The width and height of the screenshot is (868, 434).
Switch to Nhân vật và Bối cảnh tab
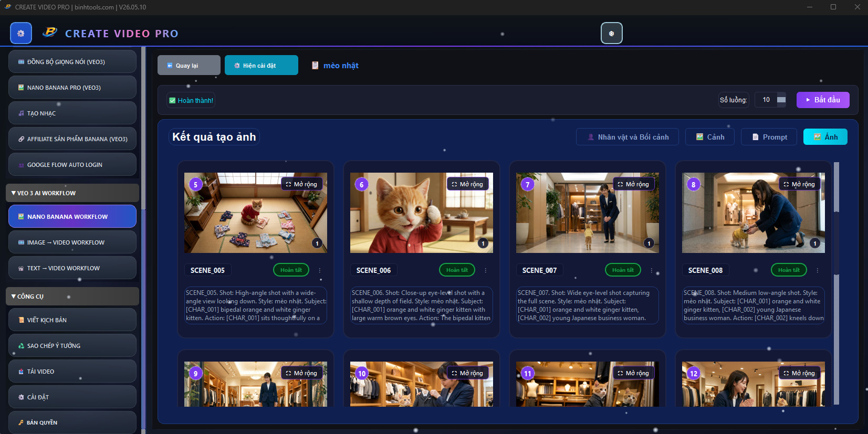click(628, 137)
